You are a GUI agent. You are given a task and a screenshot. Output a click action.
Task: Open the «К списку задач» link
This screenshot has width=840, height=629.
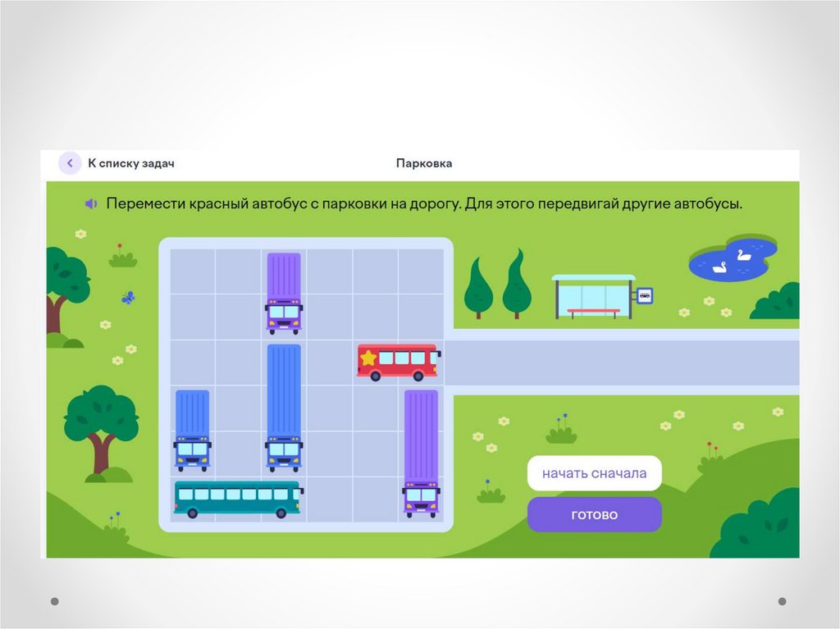pos(131,163)
